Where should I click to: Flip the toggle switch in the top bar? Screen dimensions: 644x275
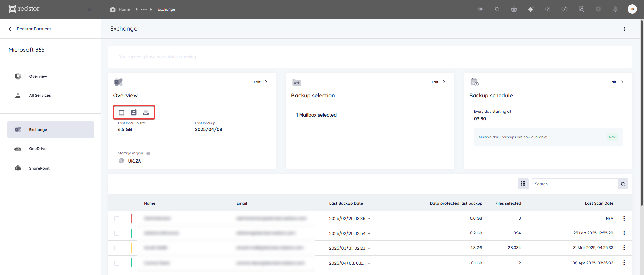(x=480, y=9)
